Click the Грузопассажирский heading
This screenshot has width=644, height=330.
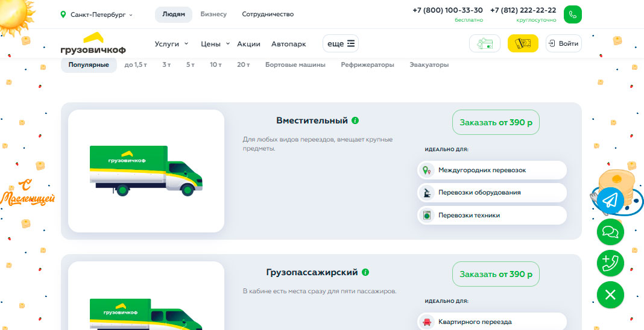pyautogui.click(x=312, y=272)
